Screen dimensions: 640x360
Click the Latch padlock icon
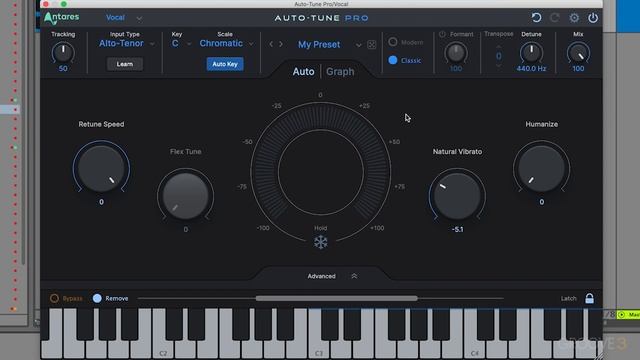(x=589, y=298)
